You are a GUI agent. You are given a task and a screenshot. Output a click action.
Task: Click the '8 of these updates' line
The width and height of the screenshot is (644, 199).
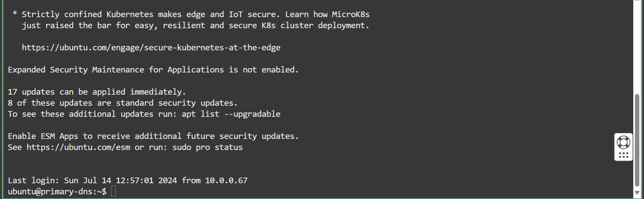click(122, 103)
